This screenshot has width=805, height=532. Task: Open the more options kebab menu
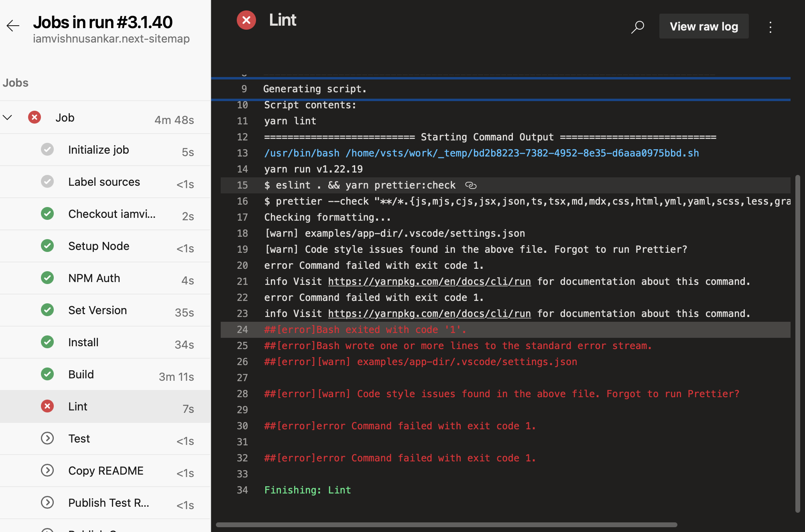[770, 27]
